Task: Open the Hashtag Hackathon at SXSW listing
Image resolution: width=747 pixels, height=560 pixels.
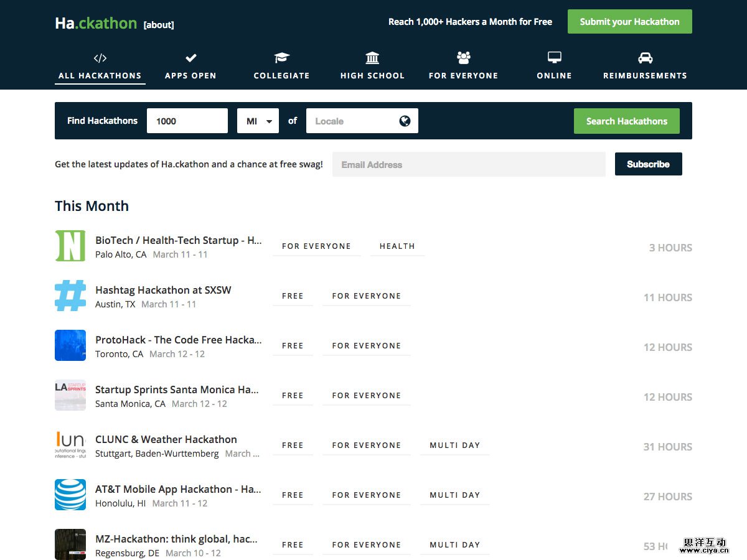Action: pos(163,290)
